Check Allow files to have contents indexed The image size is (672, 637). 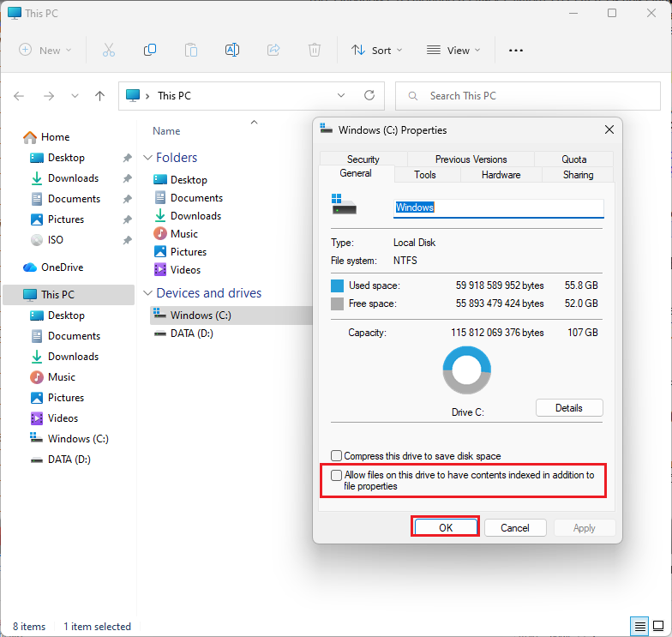coord(337,475)
